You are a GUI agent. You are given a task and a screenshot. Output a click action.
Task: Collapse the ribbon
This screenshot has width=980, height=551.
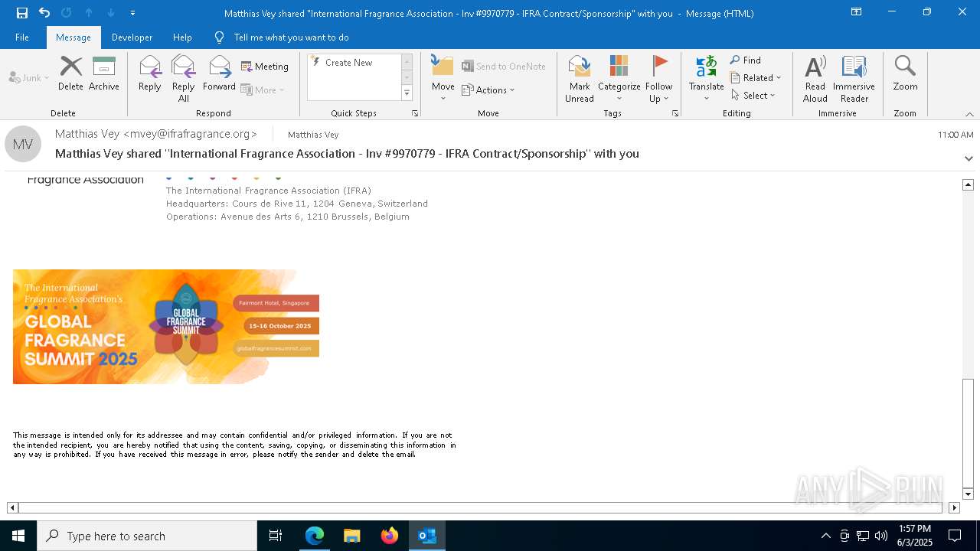click(x=969, y=114)
